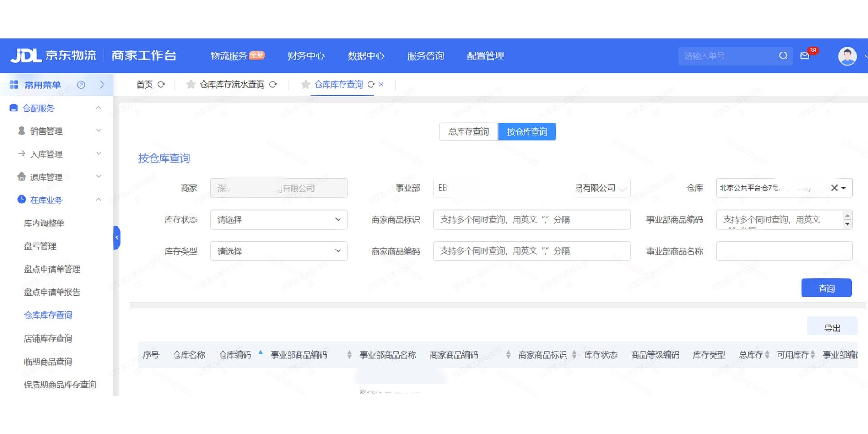
Task: Open 保质期商品库存查询 in the sidebar
Action: 60,384
